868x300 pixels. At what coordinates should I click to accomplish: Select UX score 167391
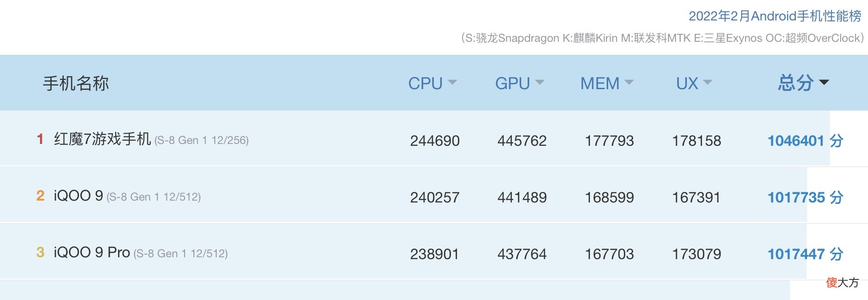tap(696, 197)
